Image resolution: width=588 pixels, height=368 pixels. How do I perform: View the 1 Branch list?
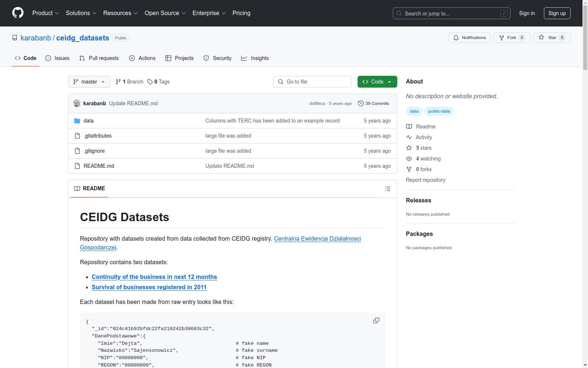pos(129,82)
